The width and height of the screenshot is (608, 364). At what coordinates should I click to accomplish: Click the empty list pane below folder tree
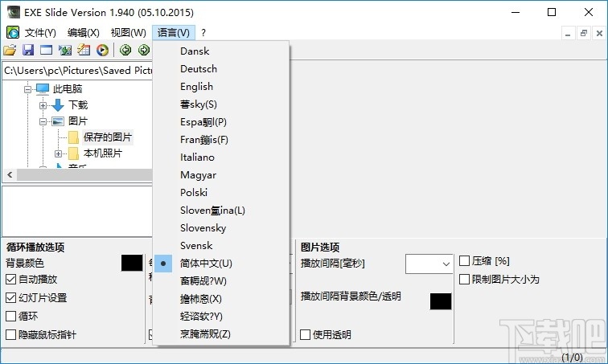[x=77, y=211]
